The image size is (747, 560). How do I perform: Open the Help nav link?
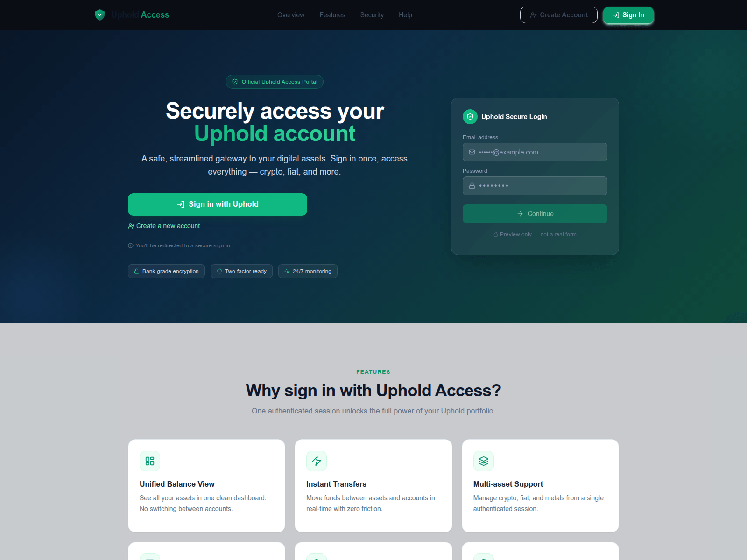pos(405,15)
